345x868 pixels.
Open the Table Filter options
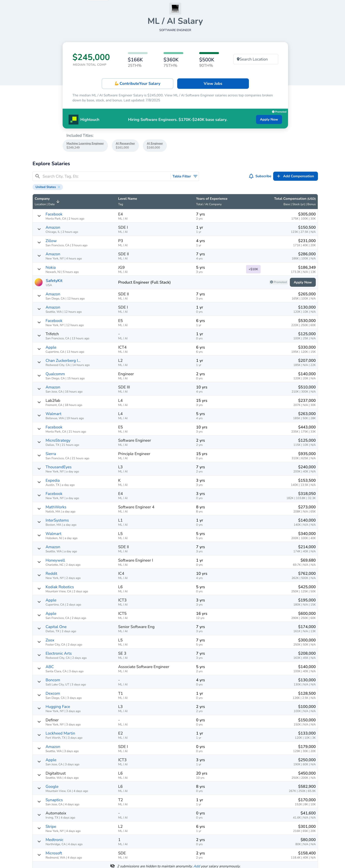coord(185,176)
